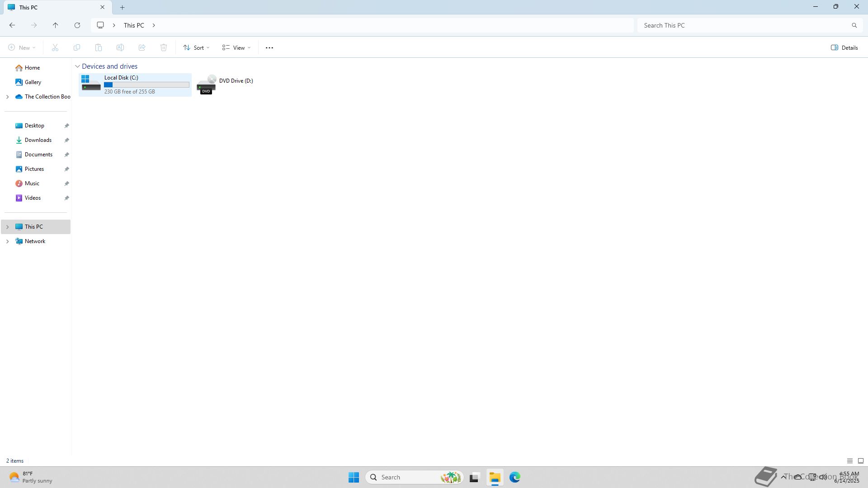Open the View dropdown menu
Image resolution: width=868 pixels, height=488 pixels.
pyautogui.click(x=236, y=48)
